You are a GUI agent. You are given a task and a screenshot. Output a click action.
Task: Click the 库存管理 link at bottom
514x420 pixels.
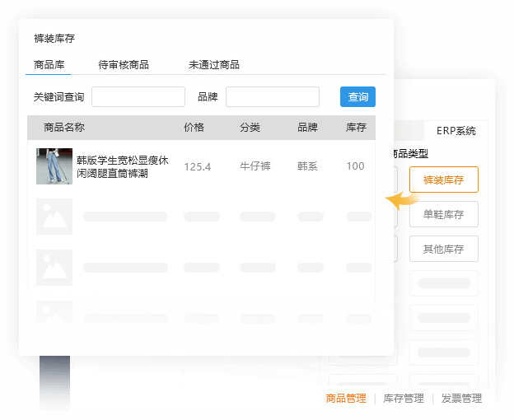[404, 399]
